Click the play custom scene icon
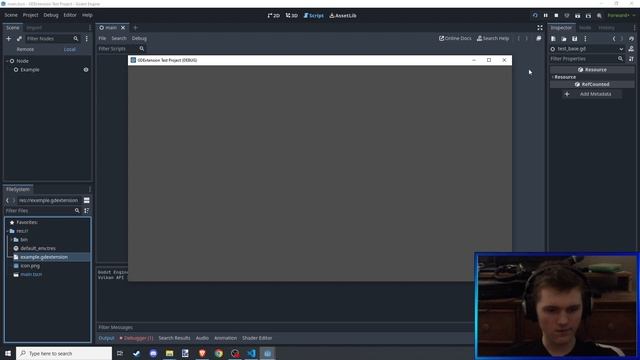The height and width of the screenshot is (360, 640). 588,16
